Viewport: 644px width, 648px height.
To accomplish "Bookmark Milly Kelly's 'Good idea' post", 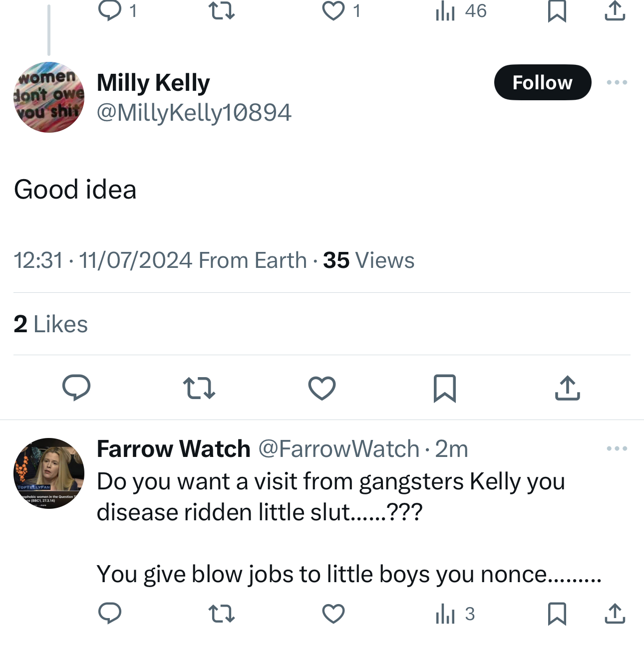I will click(445, 388).
